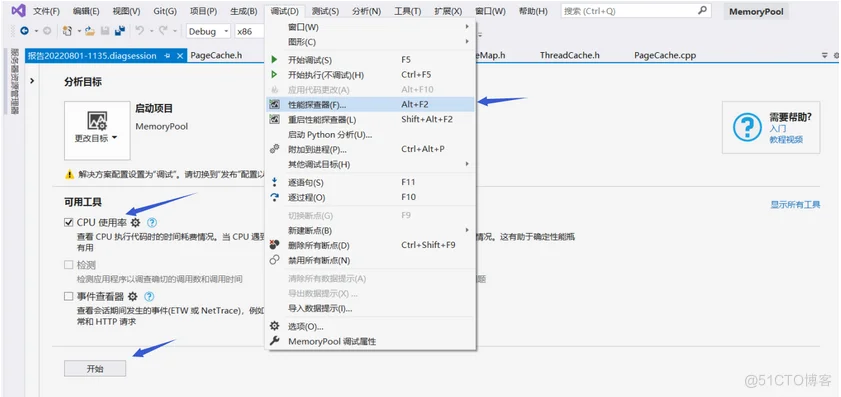Screen dimensions: 841x397
Task: Select 导入数据提示(I)... entry
Action: 371,308
